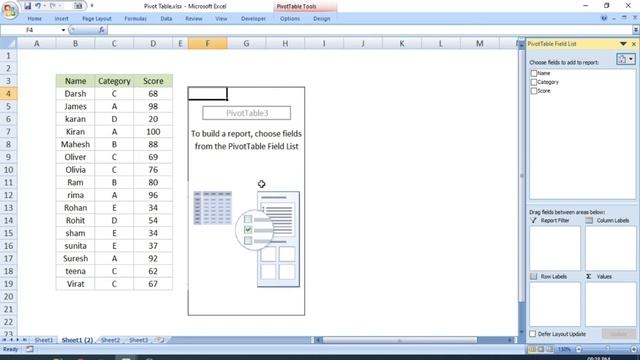Click the horizontal scrollbar thumb

400,340
